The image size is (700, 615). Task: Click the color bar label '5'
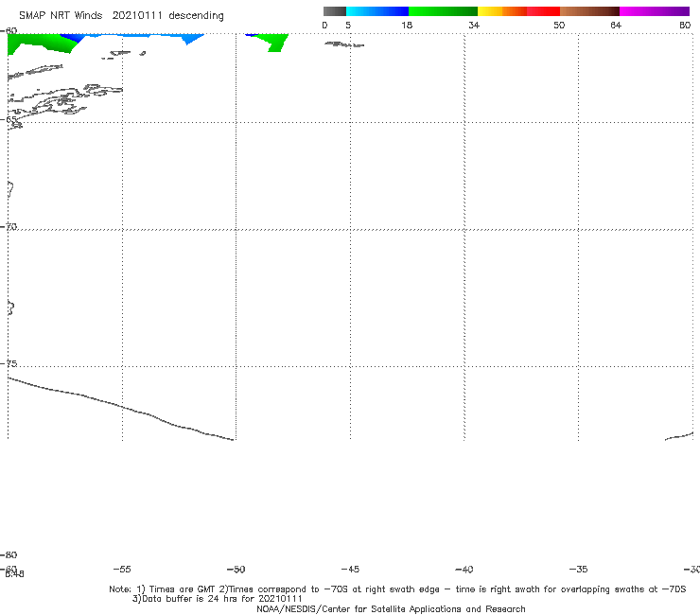(348, 26)
